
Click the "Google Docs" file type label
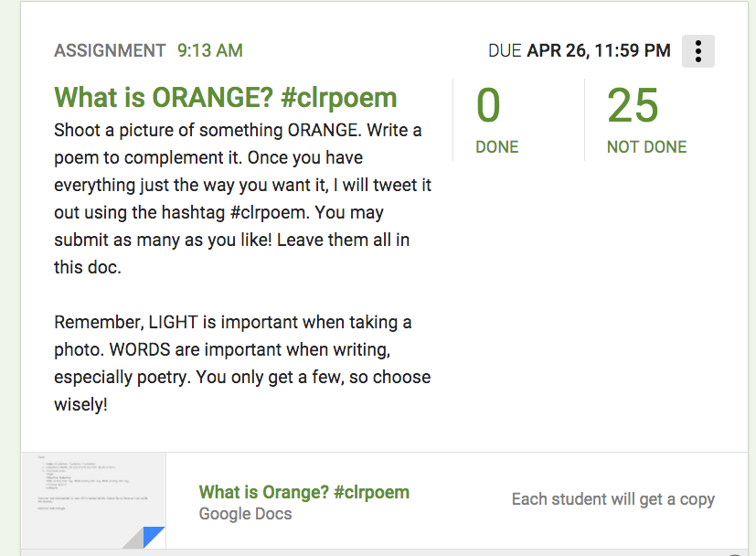pos(245,514)
